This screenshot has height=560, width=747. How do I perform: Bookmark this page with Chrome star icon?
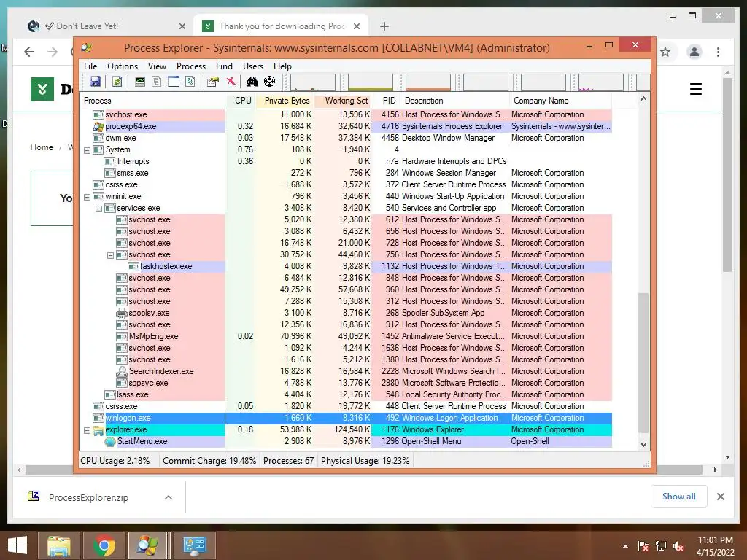point(665,52)
